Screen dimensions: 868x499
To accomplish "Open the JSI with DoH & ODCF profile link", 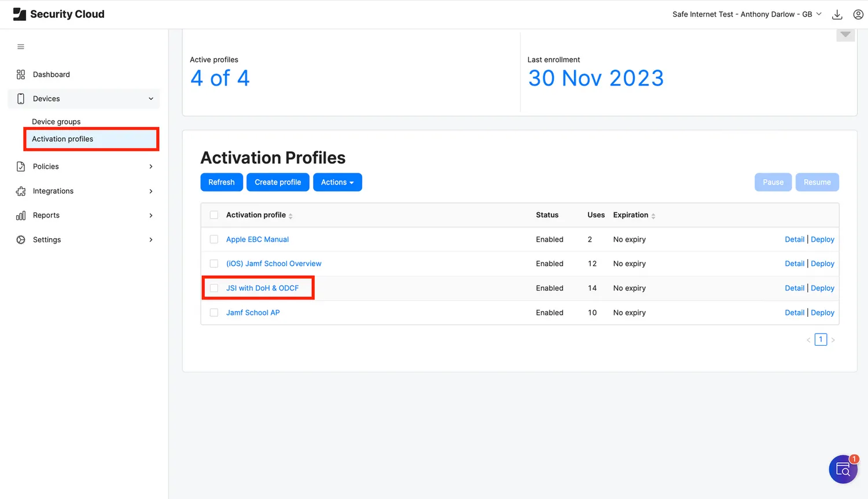I will (x=262, y=288).
